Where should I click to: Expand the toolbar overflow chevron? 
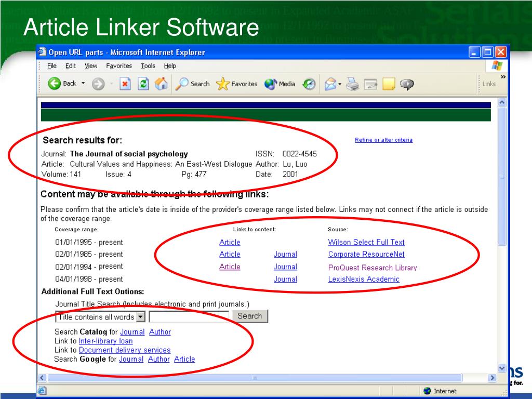coord(503,77)
